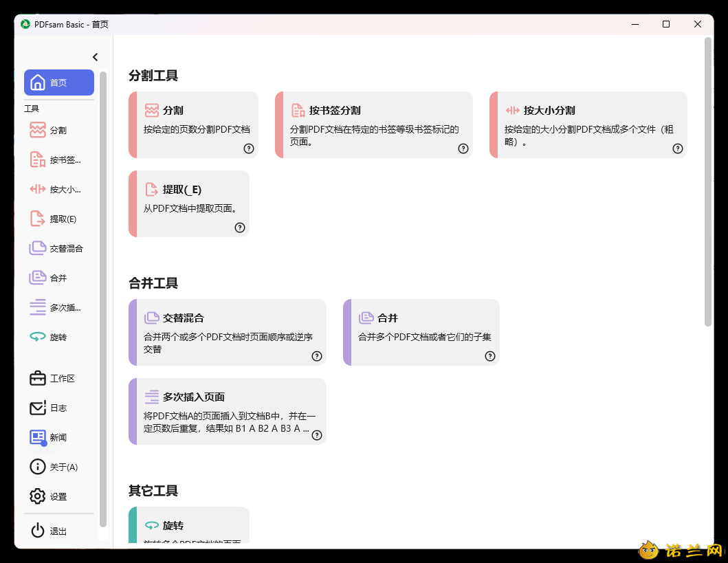Open the 按书签分割 card

(x=374, y=124)
